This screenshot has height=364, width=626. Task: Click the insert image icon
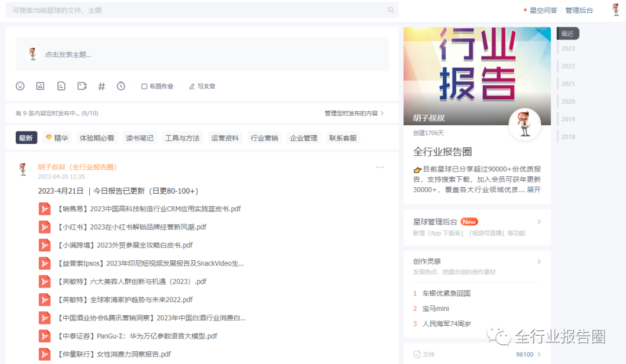click(x=41, y=86)
